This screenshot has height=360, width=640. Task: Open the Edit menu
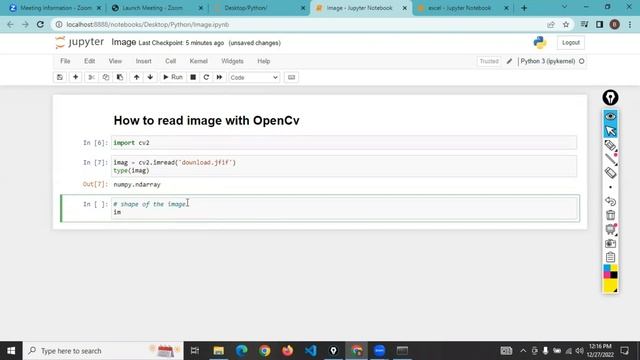(89, 61)
